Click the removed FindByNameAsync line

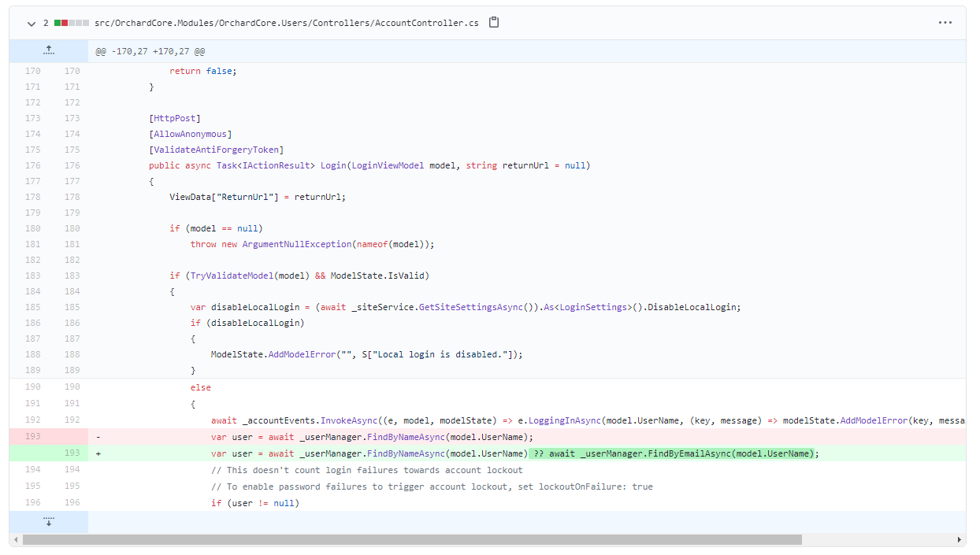point(372,437)
